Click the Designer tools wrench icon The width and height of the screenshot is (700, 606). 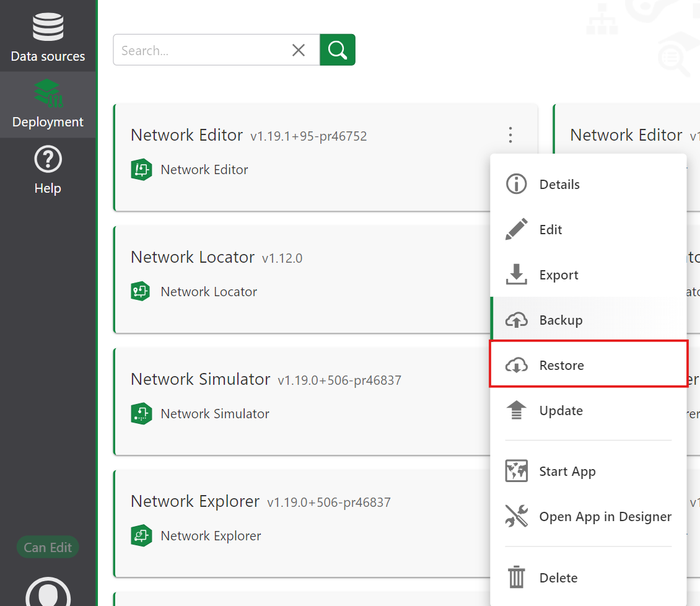tap(517, 516)
